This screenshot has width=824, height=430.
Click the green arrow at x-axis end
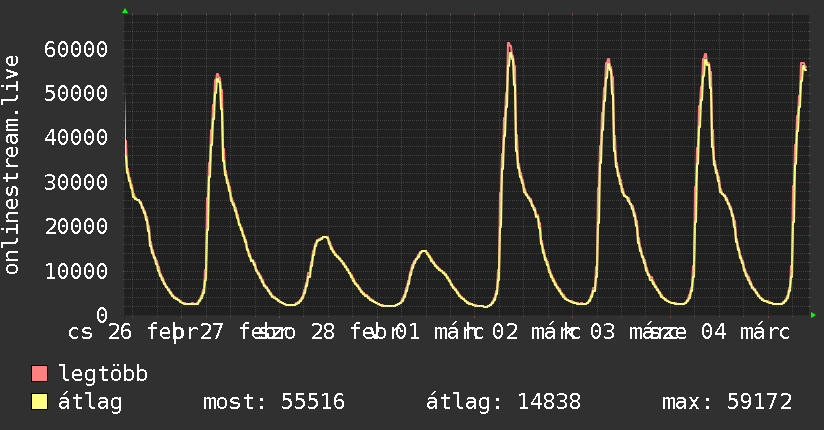[x=813, y=315]
